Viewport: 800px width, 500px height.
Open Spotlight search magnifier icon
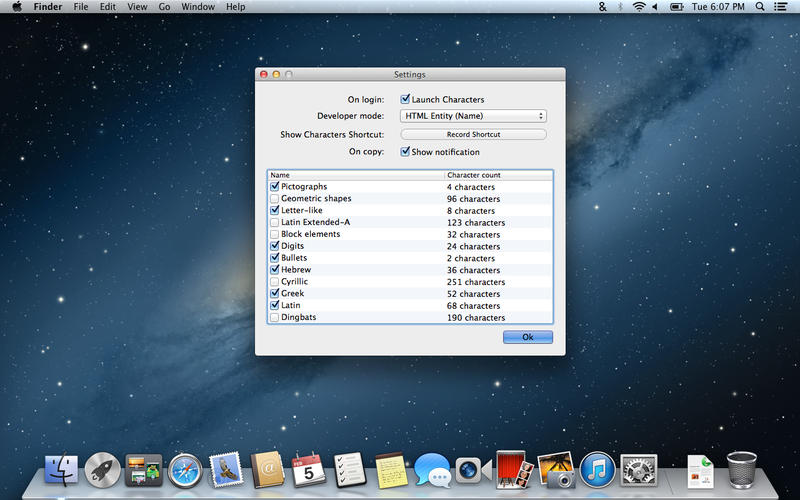point(760,7)
